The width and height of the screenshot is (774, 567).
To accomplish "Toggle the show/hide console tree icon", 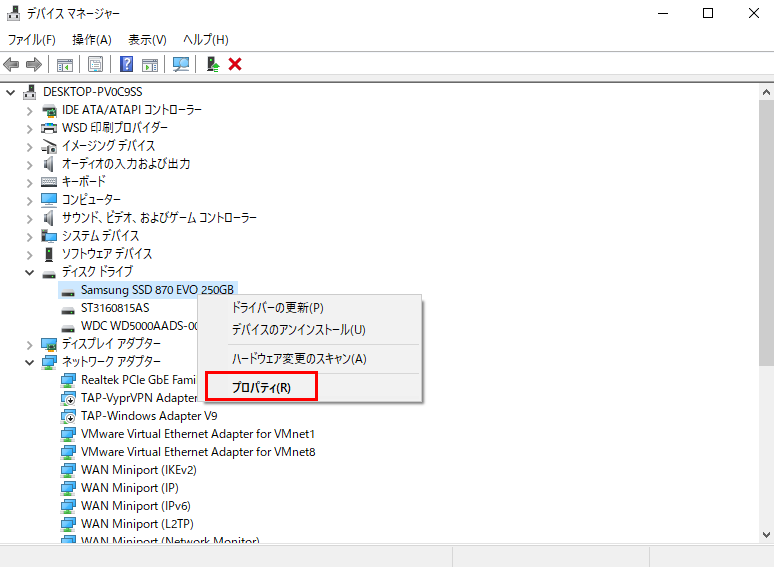I will coord(65,64).
